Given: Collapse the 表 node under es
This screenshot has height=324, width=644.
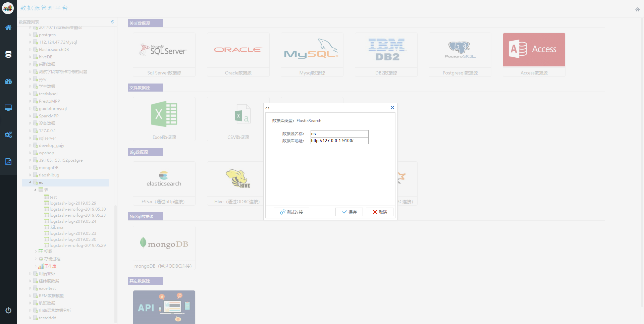Looking at the screenshot, I should [x=36, y=190].
